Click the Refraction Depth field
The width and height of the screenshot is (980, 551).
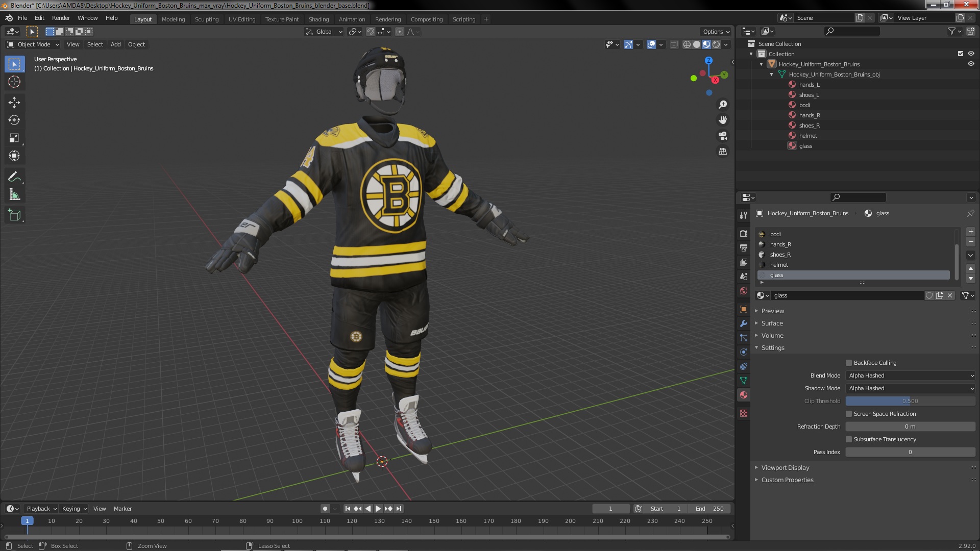click(x=911, y=427)
